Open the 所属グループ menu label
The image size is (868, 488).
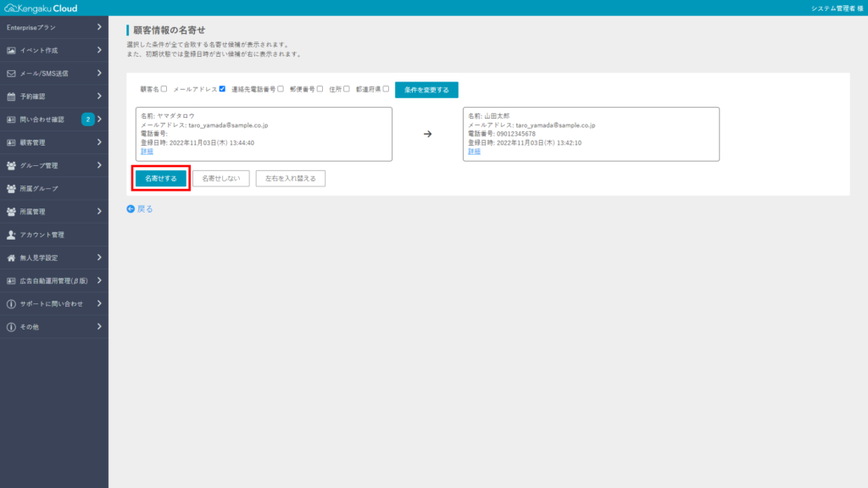point(39,189)
